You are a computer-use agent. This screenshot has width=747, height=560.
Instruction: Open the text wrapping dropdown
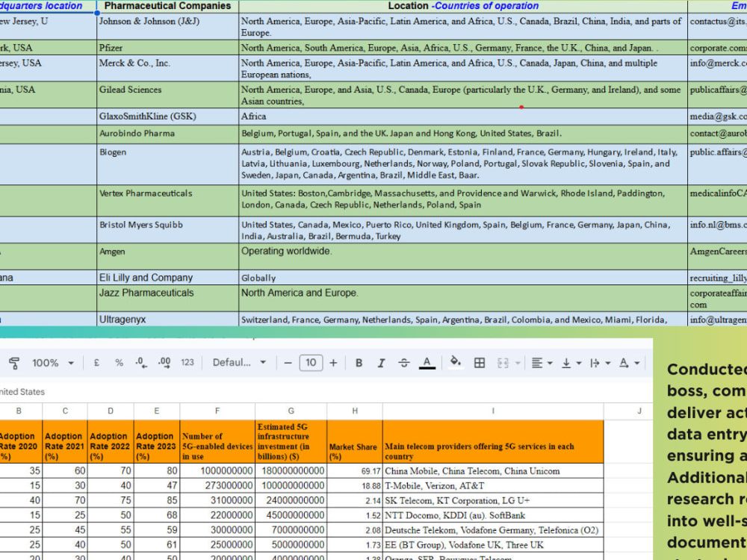click(601, 364)
